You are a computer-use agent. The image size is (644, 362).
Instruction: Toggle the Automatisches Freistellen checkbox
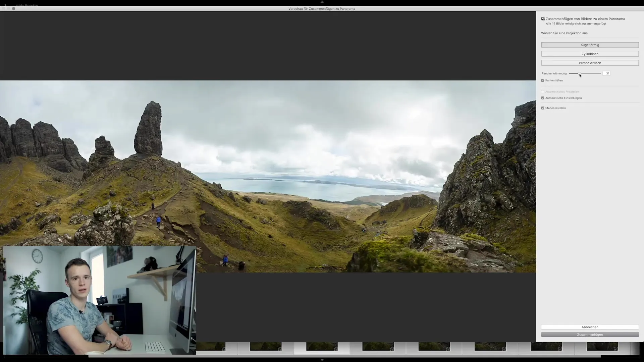[x=543, y=92]
